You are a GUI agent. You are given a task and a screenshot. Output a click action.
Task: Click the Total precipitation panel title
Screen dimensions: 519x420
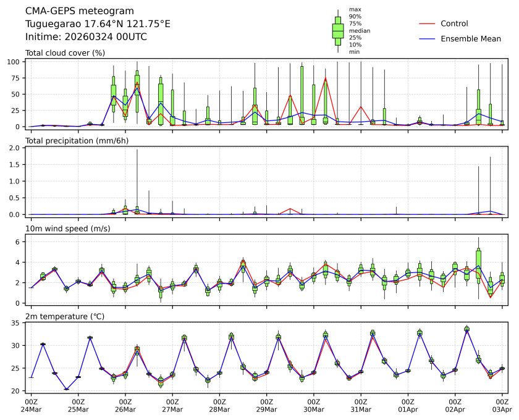(76, 141)
